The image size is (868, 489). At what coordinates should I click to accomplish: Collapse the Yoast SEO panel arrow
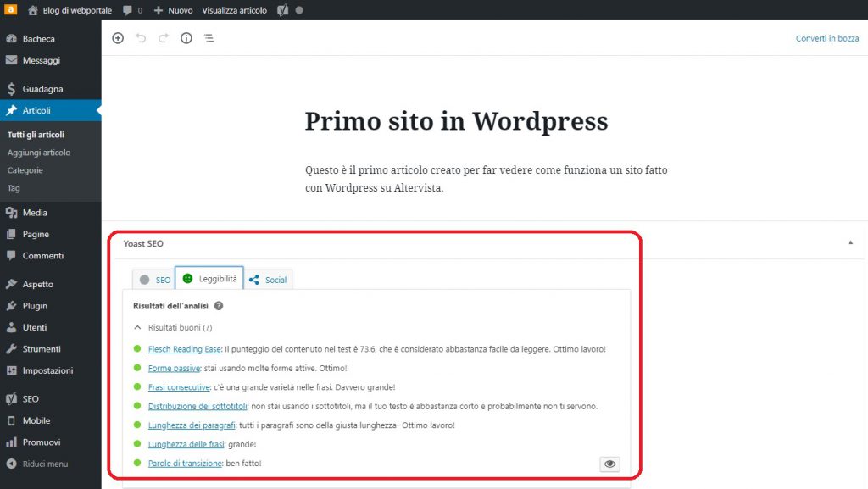[x=850, y=242]
